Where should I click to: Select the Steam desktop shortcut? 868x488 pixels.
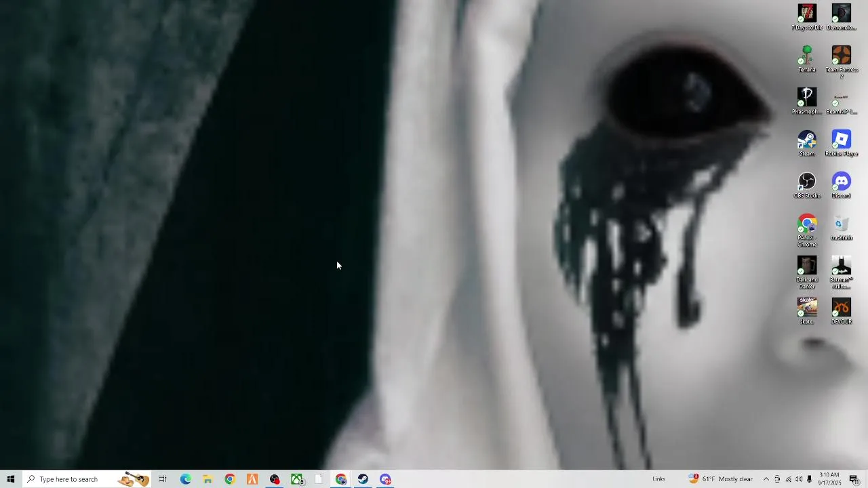click(807, 143)
